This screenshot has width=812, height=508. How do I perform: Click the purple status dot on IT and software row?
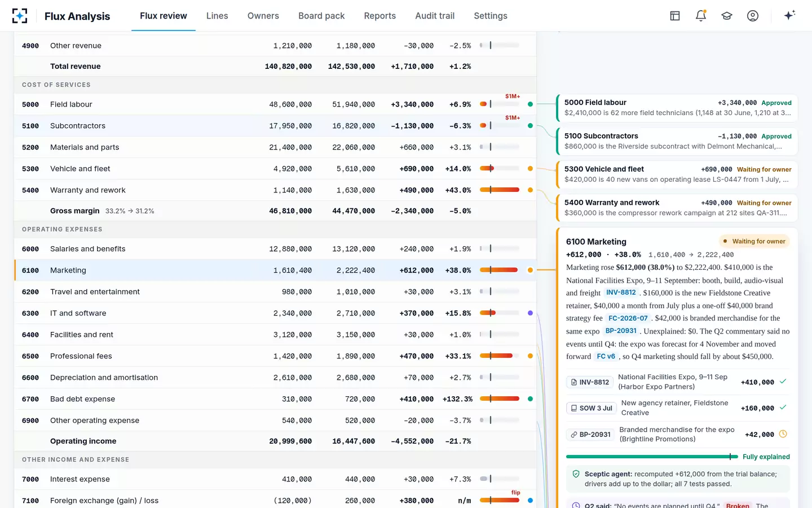click(530, 313)
